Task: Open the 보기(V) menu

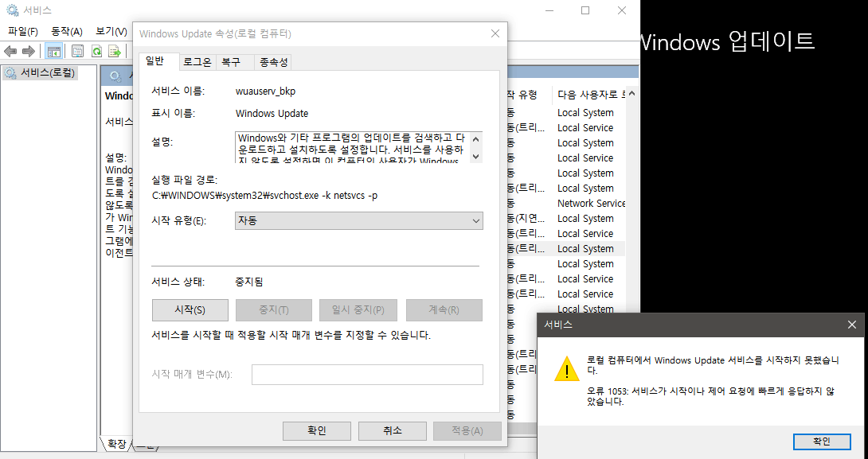Action: click(111, 32)
